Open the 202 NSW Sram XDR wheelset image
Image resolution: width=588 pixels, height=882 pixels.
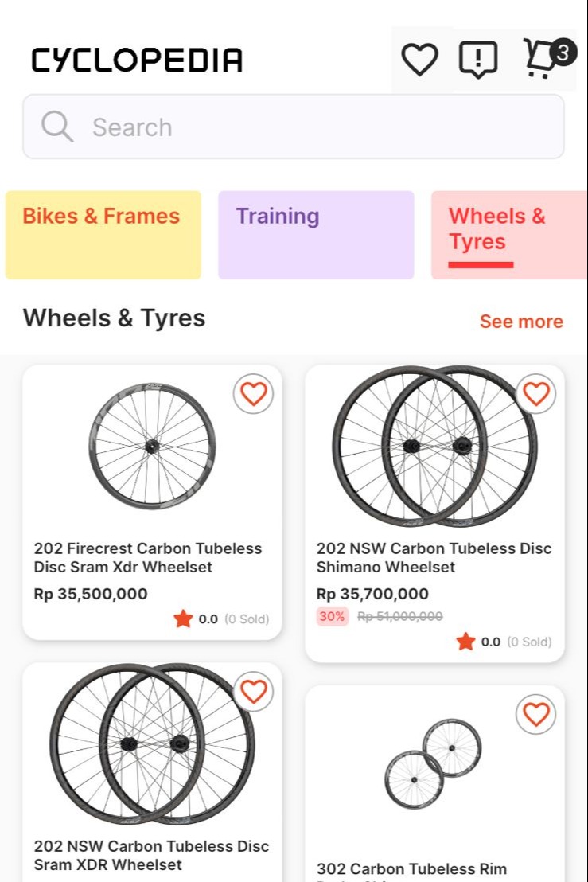coord(152,744)
